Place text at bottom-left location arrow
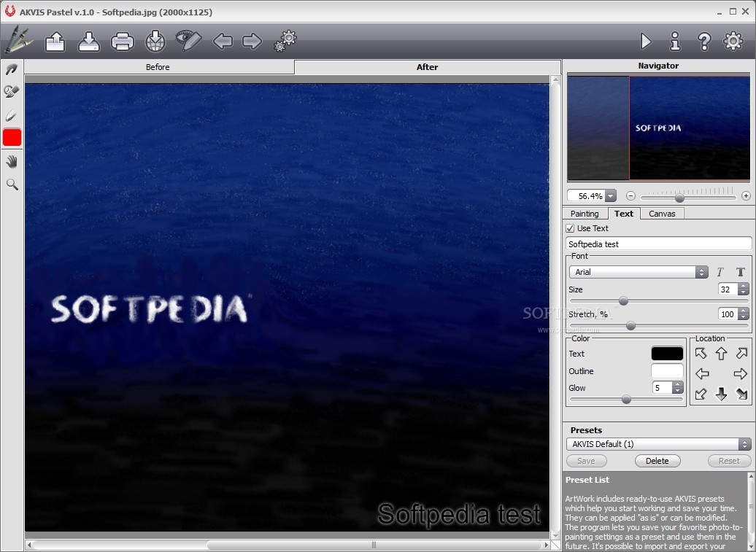Image resolution: width=756 pixels, height=552 pixels. point(701,394)
